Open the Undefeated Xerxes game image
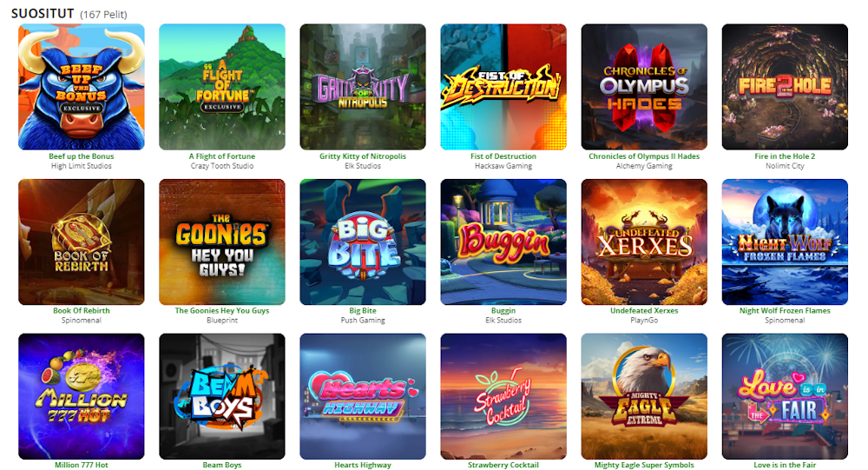Viewport: 868px width, 470px height. pos(644,242)
